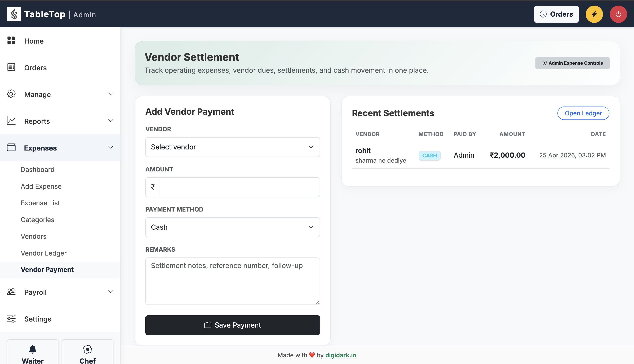
Task: Click the Manage gear icon
Action: click(11, 94)
